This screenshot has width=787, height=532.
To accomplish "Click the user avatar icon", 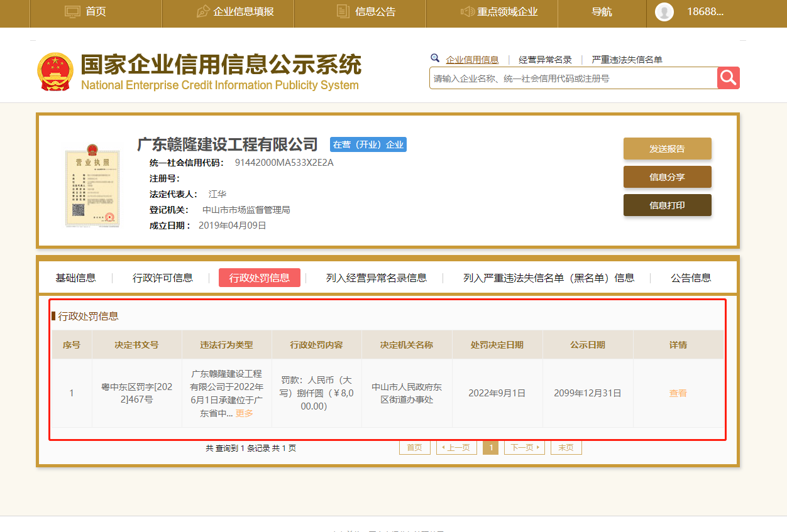I will click(664, 12).
